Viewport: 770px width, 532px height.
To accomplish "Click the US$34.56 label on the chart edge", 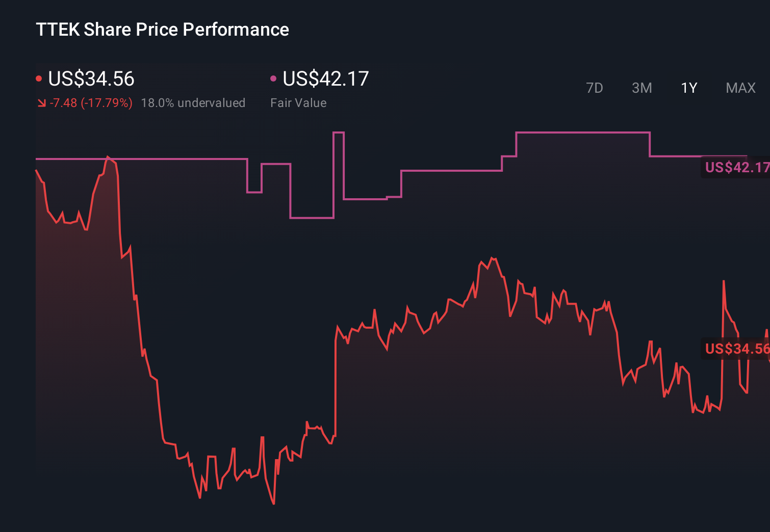I will 736,349.
